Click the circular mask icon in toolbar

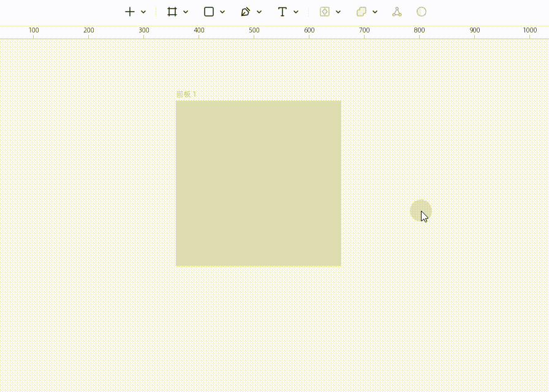(x=422, y=12)
